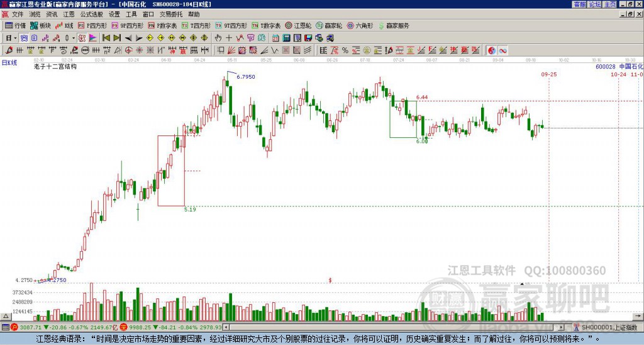Open the calendar date icon
Image resolution: width=644 pixels, height=345 pixels.
(275, 38)
